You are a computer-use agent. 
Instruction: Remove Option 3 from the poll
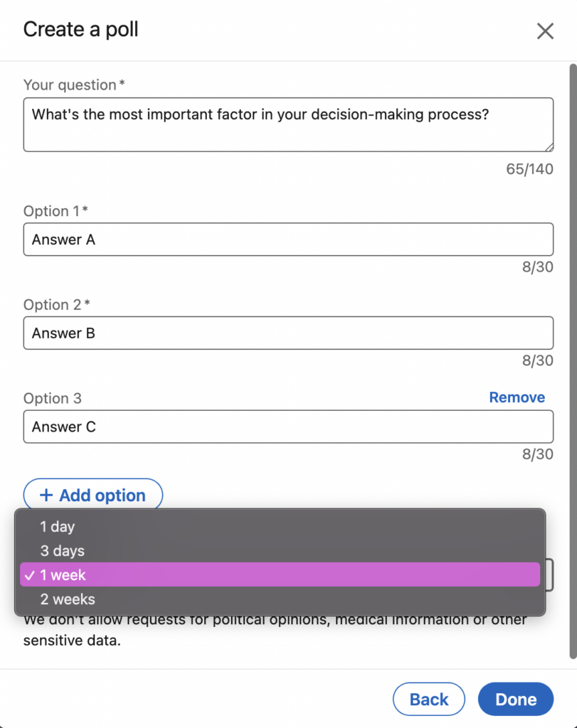(x=517, y=397)
